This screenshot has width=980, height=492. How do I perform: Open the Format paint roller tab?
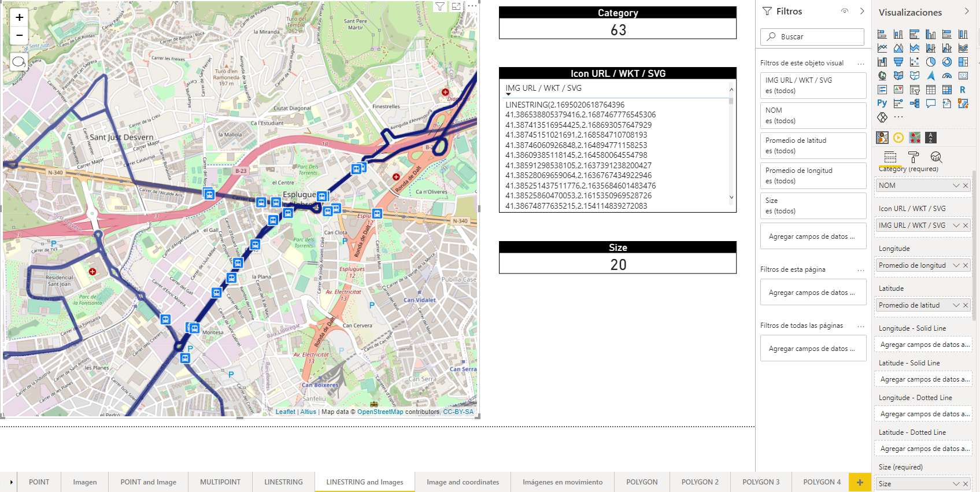(x=914, y=157)
